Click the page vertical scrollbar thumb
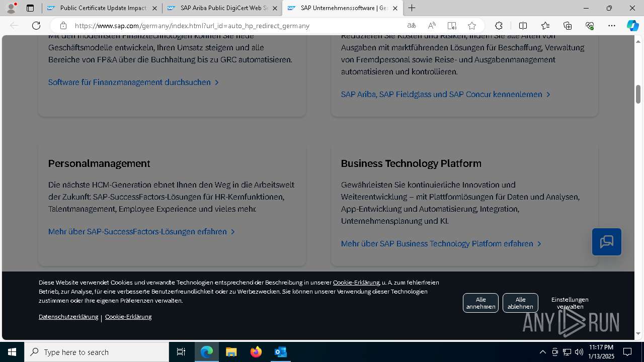 coord(638,94)
